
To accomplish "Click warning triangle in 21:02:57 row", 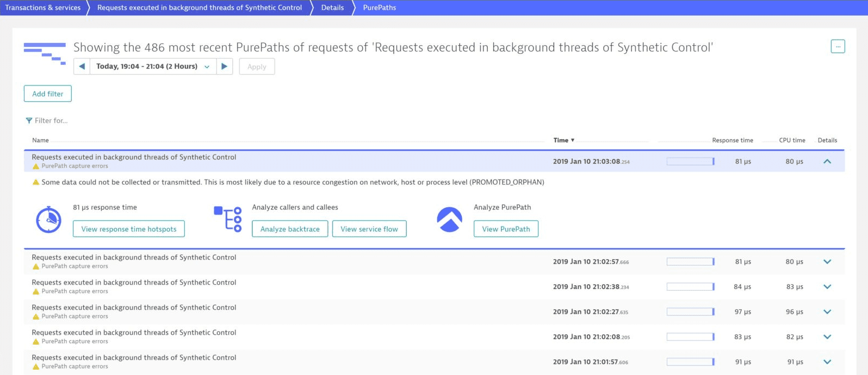I will (x=36, y=267).
